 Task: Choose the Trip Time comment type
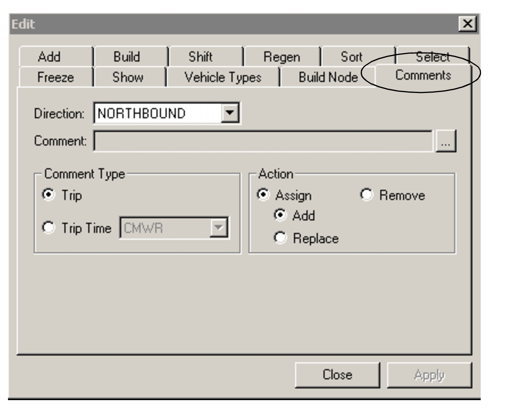pos(48,228)
